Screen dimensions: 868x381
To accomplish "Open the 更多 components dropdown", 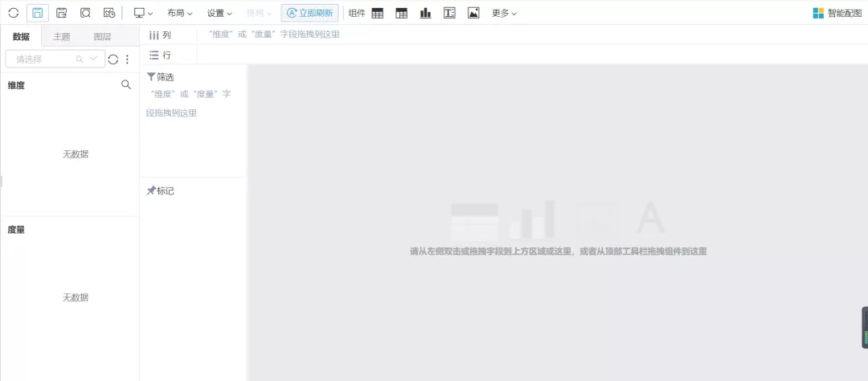I will 504,14.
